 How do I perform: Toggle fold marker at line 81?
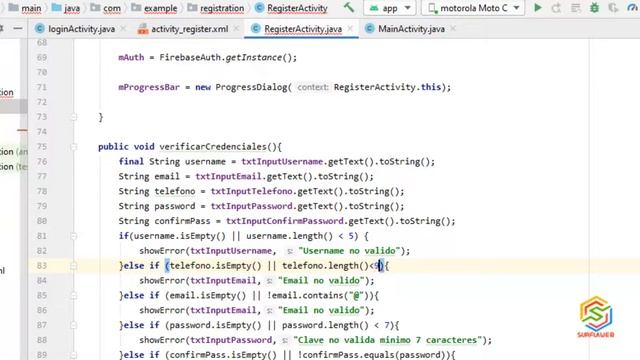click(x=73, y=236)
